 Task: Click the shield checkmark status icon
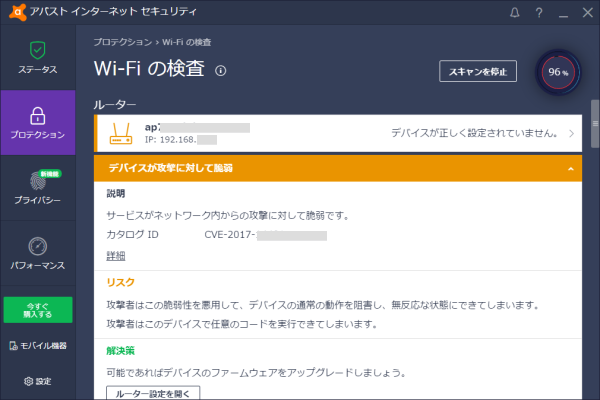38,50
